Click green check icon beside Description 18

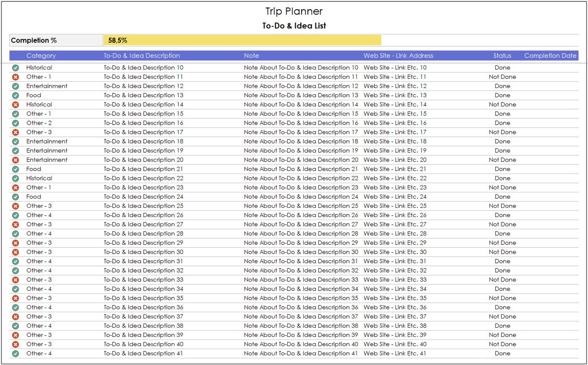click(16, 141)
